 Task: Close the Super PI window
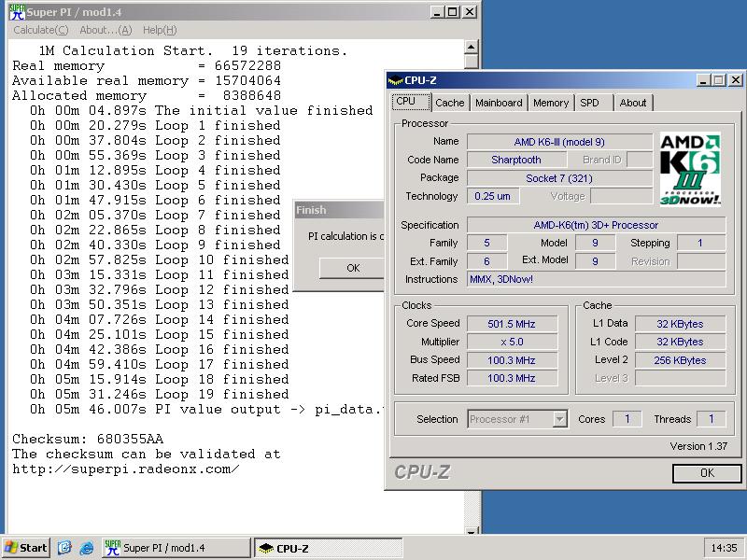pyautogui.click(x=470, y=12)
